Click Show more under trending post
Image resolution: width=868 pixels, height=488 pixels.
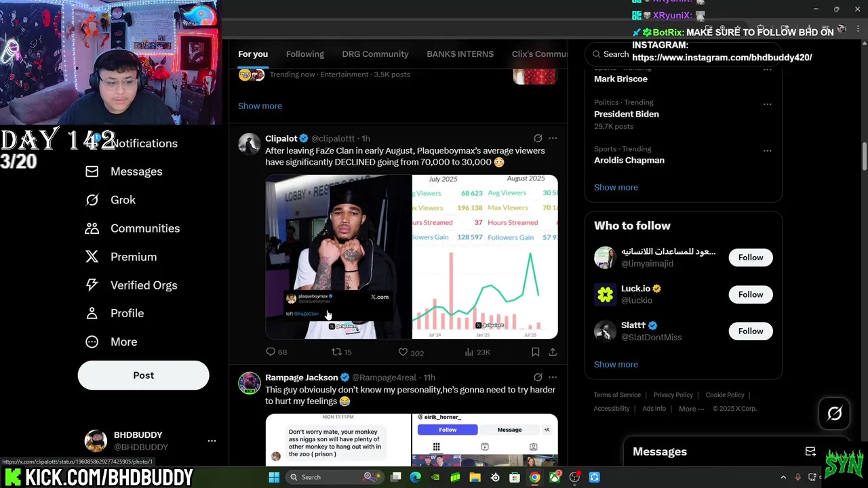[x=260, y=106]
